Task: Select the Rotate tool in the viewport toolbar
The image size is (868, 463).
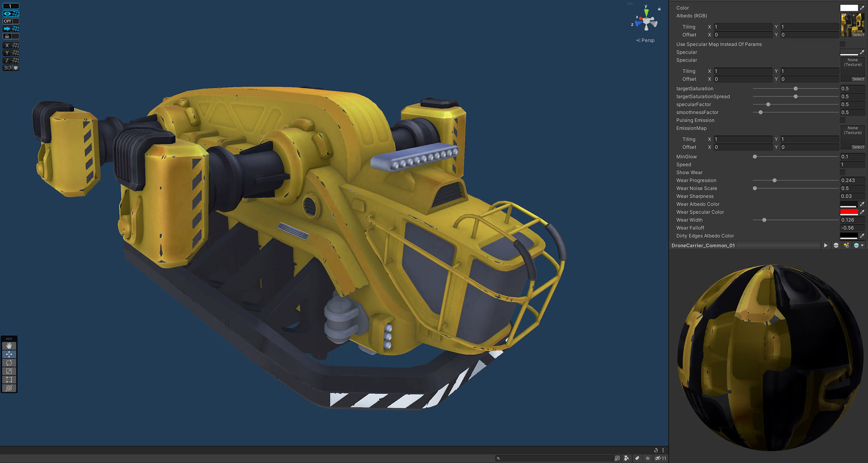Action: (x=9, y=362)
